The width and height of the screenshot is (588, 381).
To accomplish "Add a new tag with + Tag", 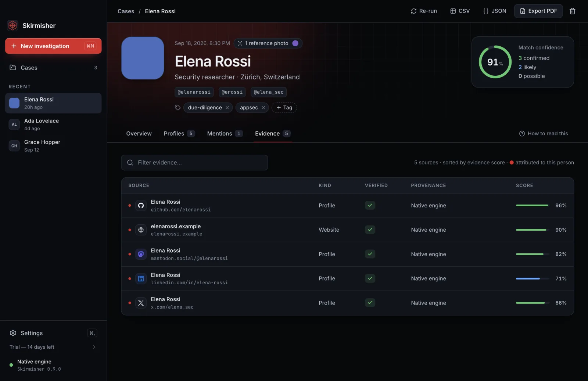I will [x=284, y=108].
